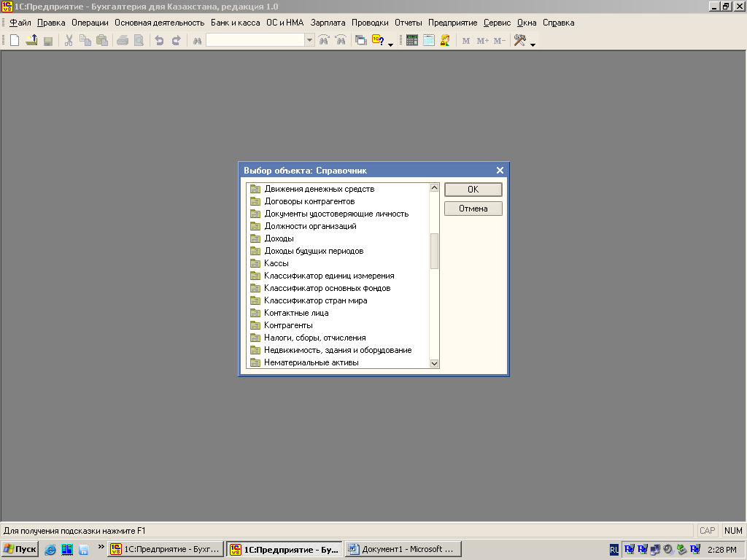Open the Окна menu

(x=527, y=23)
